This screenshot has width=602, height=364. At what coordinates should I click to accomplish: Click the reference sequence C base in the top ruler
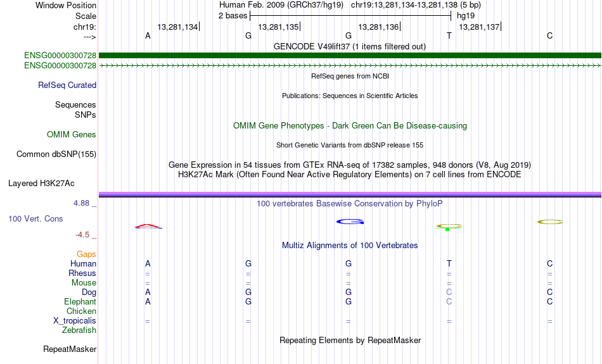550,35
